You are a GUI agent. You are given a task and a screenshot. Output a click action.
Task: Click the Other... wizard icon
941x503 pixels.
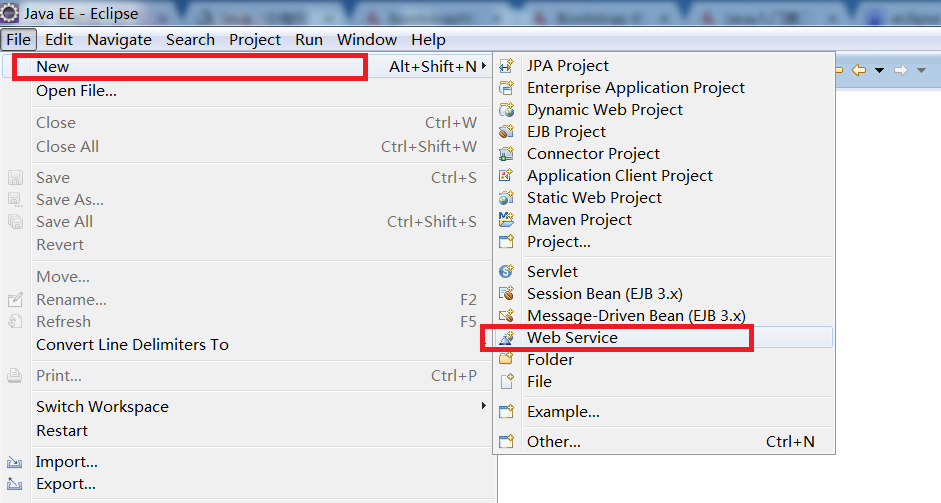point(507,442)
